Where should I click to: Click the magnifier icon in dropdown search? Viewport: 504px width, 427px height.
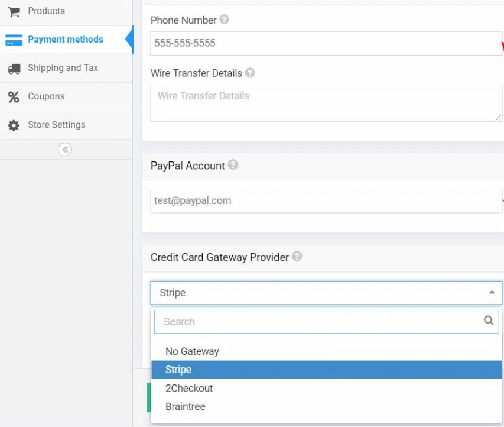pos(488,321)
